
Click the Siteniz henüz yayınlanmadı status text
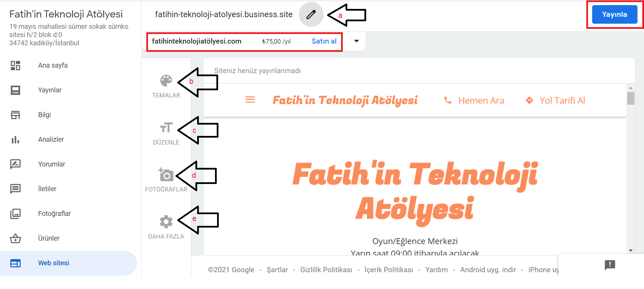[258, 71]
